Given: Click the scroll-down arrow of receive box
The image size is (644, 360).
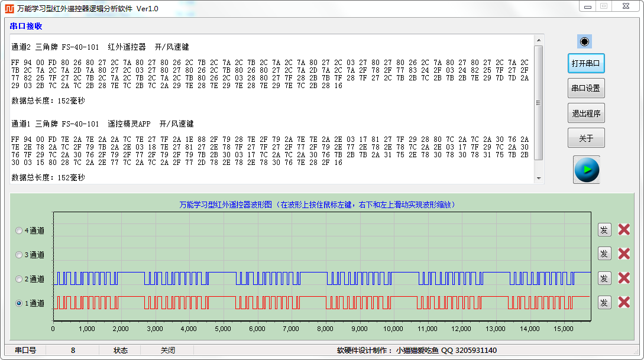Looking at the screenshot, I should coord(539,178).
